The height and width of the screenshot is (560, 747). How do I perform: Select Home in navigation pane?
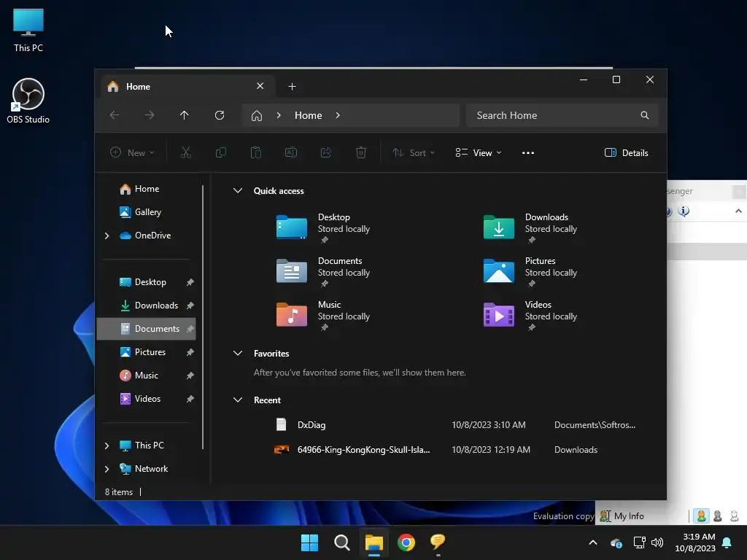(147, 189)
